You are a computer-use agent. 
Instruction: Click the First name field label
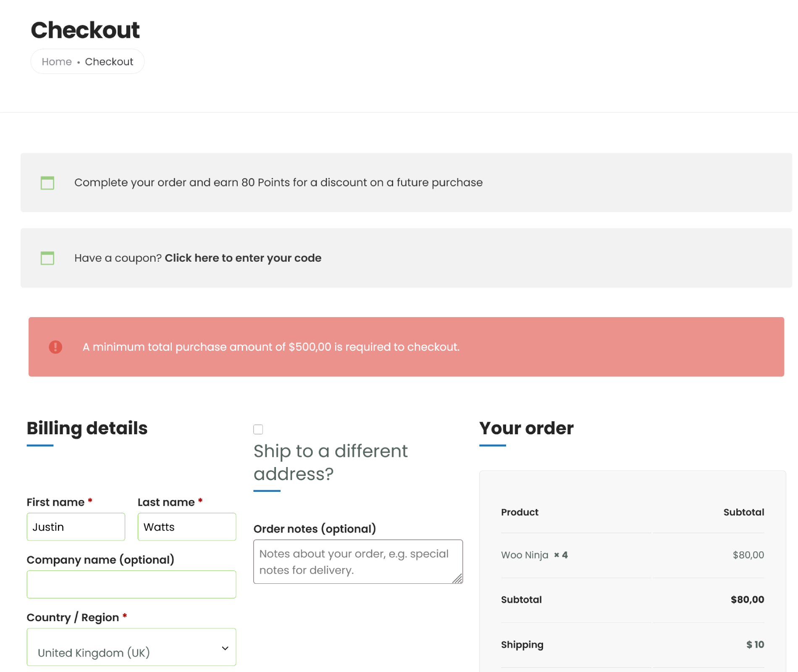click(x=55, y=502)
